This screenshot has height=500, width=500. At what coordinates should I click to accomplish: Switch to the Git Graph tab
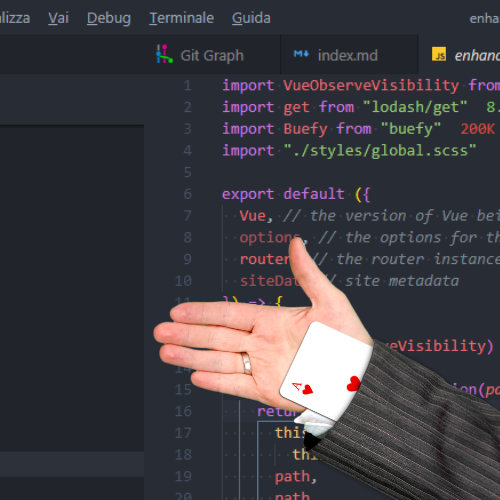coord(213,55)
